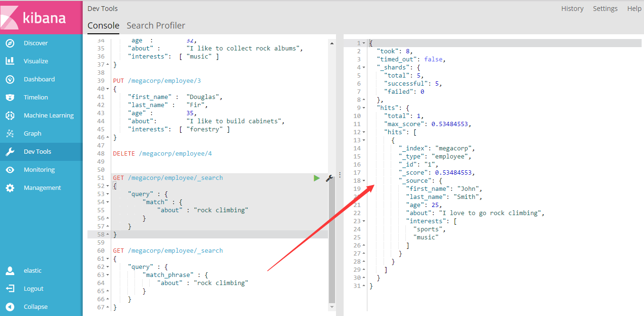
Task: Click the Kibana logo
Action: [41, 17]
